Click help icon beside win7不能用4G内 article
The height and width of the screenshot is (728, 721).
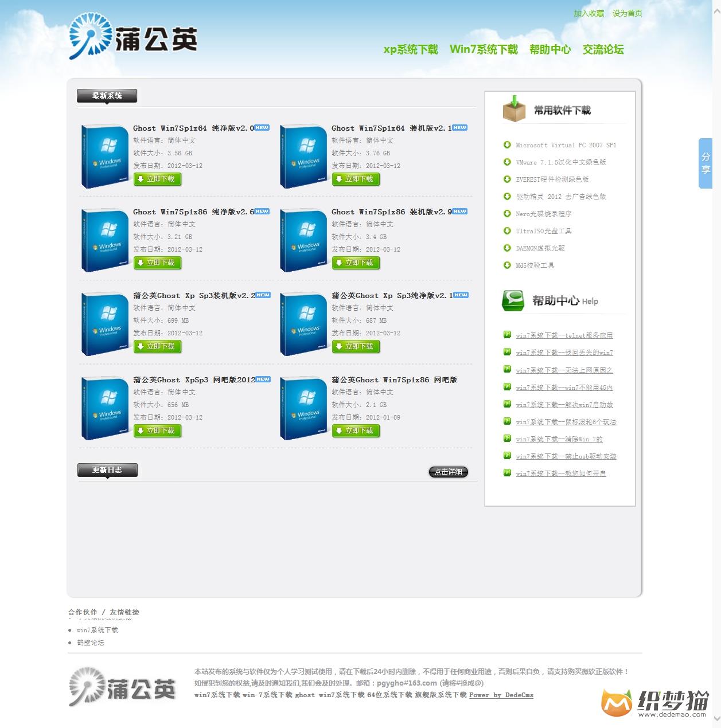click(x=507, y=387)
